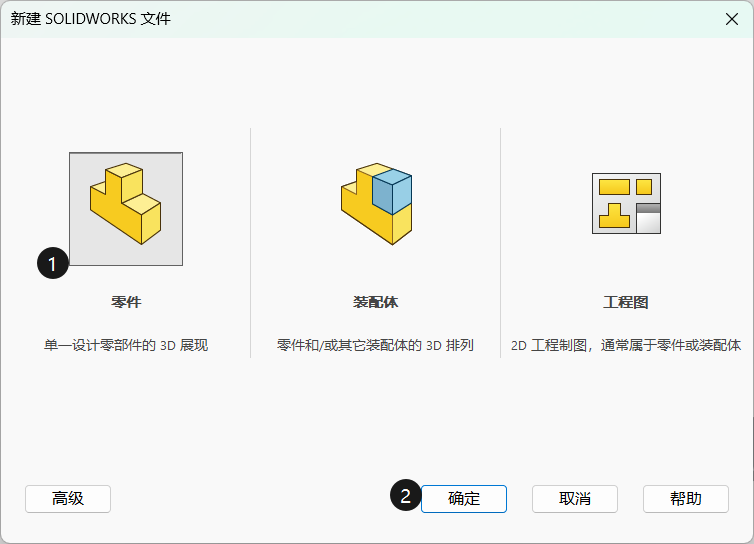Click the part description '单一设计零部件的 3D 展现'
The image size is (754, 544).
tap(126, 346)
